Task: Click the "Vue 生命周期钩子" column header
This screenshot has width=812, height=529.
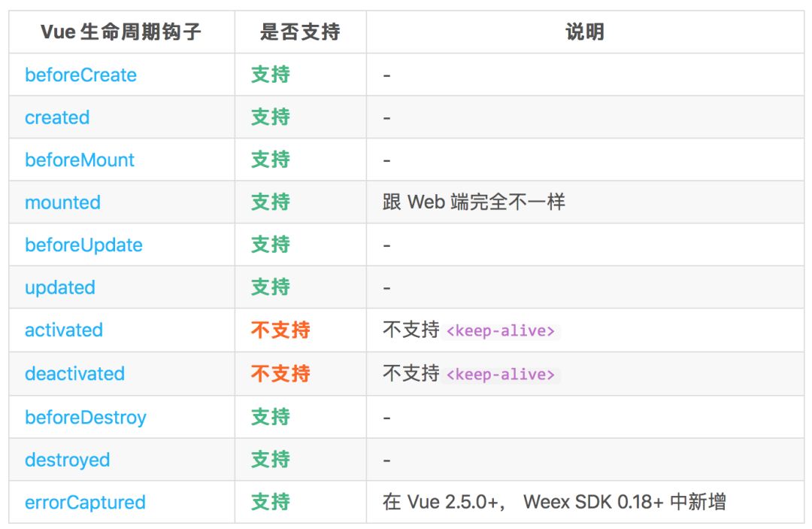Action: (x=120, y=32)
